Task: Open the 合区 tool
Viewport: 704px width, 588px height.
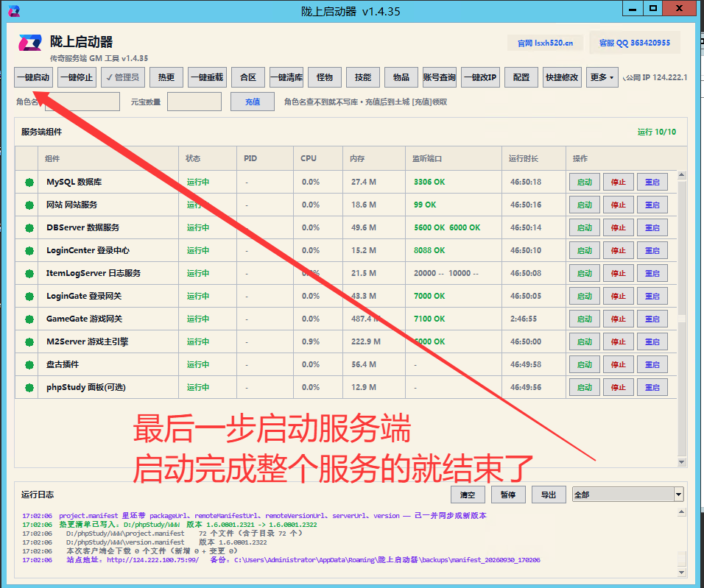Action: [248, 77]
